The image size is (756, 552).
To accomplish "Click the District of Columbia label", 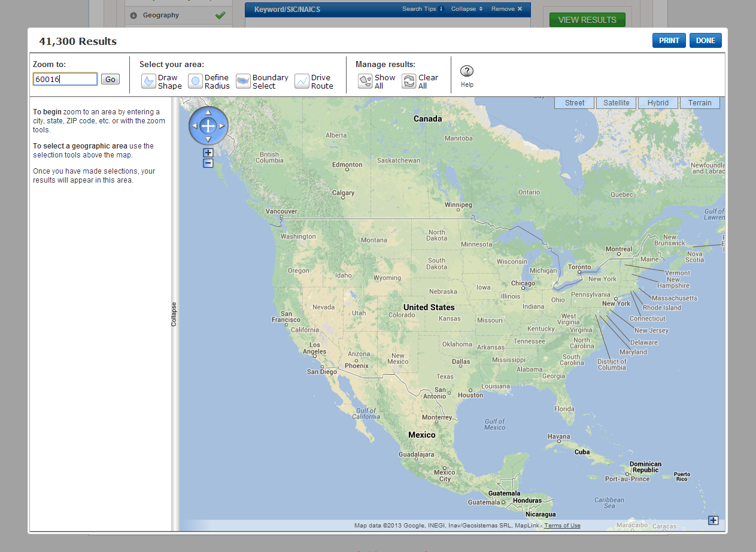I will point(612,365).
